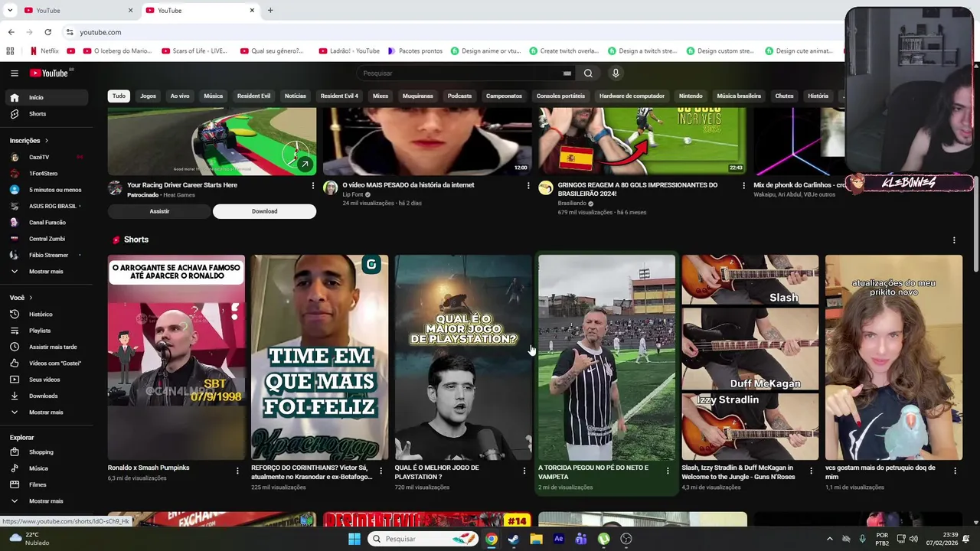Select the Música filter chip
This screenshot has height=551, width=980.
(214, 96)
